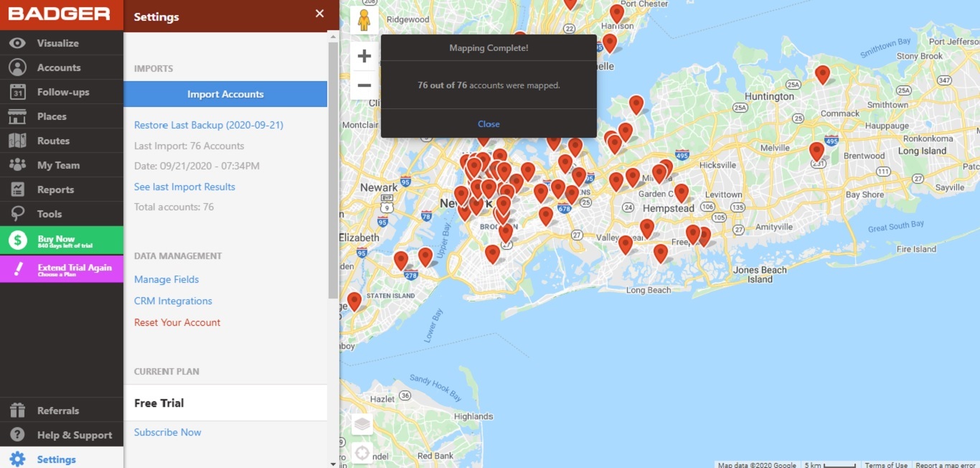The width and height of the screenshot is (980, 468).
Task: Click the 'Last Import: 76 Accounts' text
Action: pyautogui.click(x=189, y=146)
